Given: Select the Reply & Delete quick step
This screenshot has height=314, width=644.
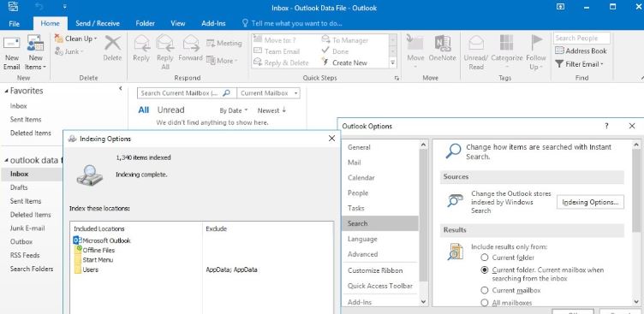Looking at the screenshot, I should [x=282, y=62].
